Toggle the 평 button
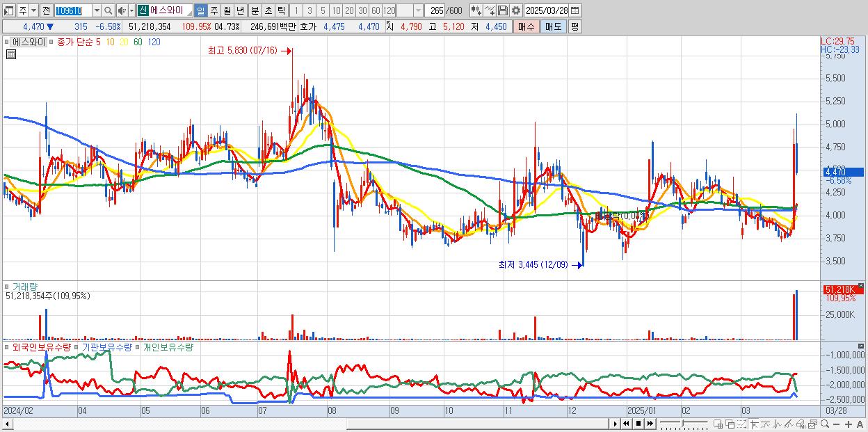 (x=574, y=26)
